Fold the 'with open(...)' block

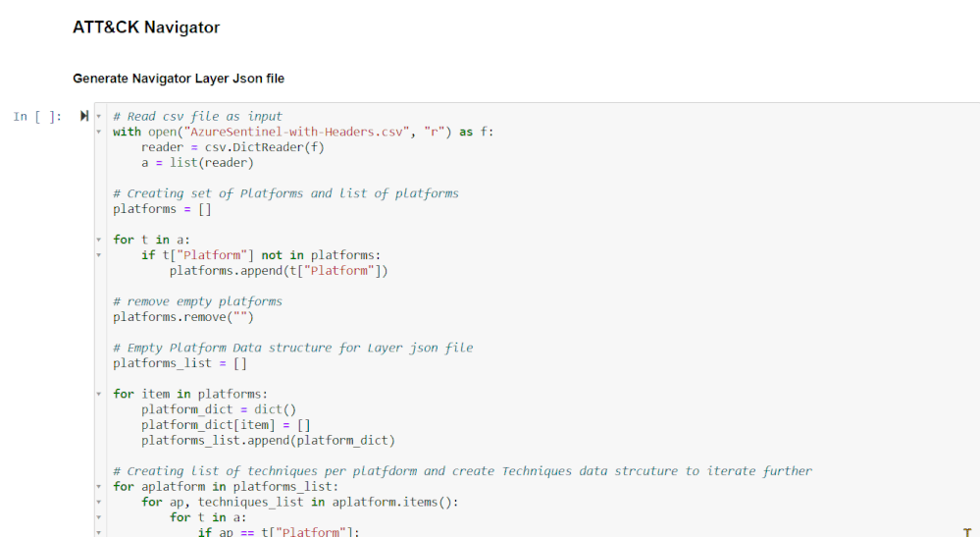tap(99, 132)
